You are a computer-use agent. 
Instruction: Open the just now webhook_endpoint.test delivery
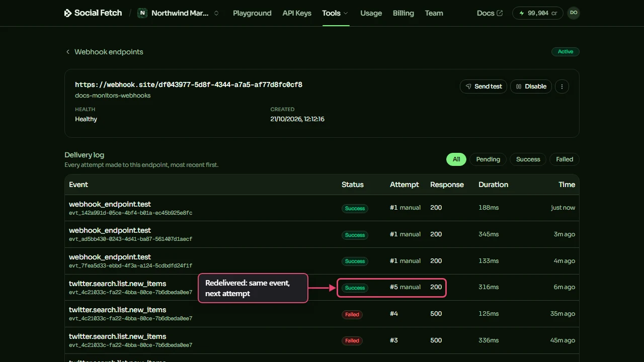coord(322,208)
